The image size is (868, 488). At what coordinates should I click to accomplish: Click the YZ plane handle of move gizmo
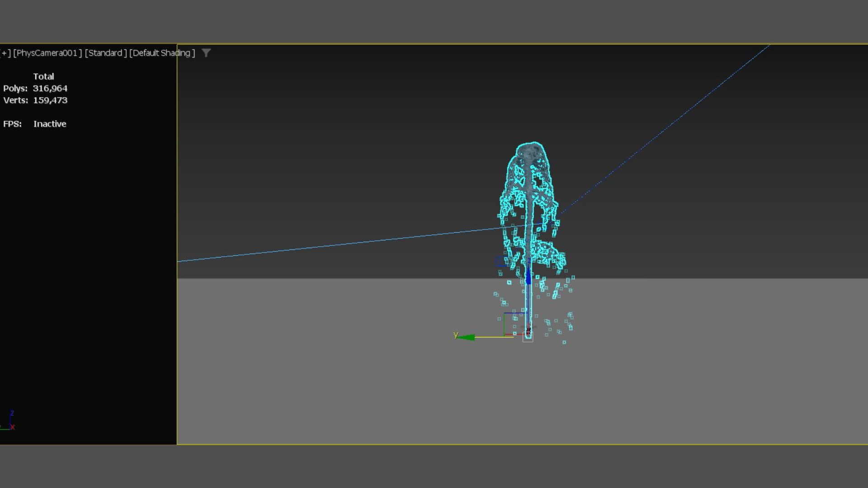point(515,324)
